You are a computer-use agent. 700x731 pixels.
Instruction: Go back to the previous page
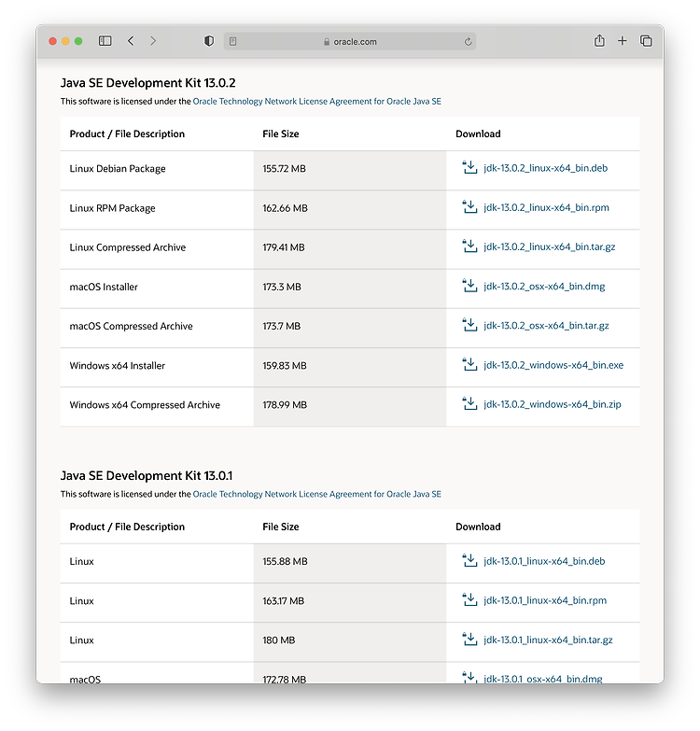[x=131, y=41]
